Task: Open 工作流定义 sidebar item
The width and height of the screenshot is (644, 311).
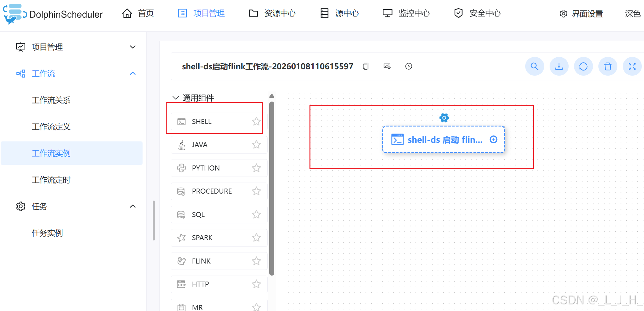Action: point(51,127)
